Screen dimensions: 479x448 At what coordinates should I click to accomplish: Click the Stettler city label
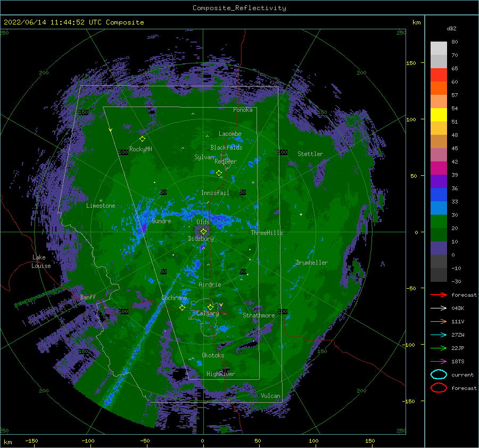pos(310,154)
